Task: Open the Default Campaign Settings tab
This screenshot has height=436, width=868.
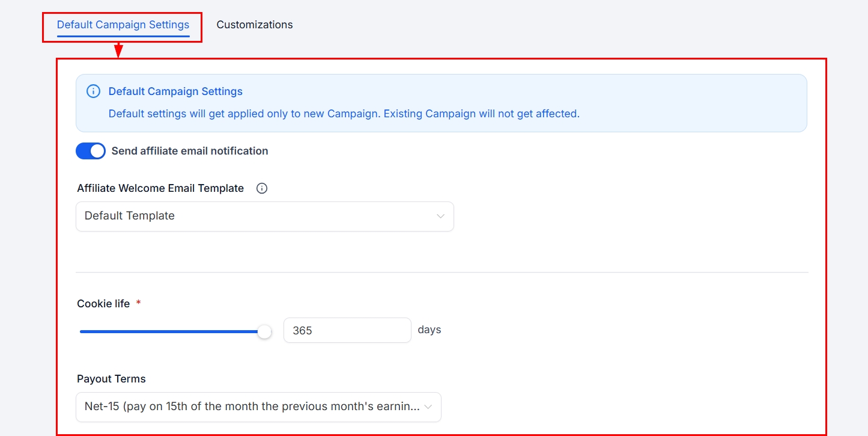Action: [x=123, y=25]
